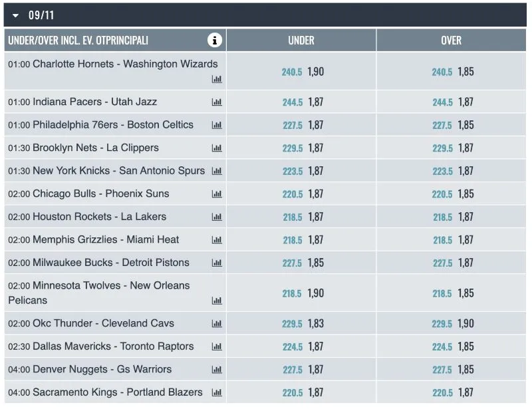This screenshot has width=532, height=409.
Task: Open the Denver Nuggets - Gs Warriors match
Action: pyautogui.click(x=102, y=369)
